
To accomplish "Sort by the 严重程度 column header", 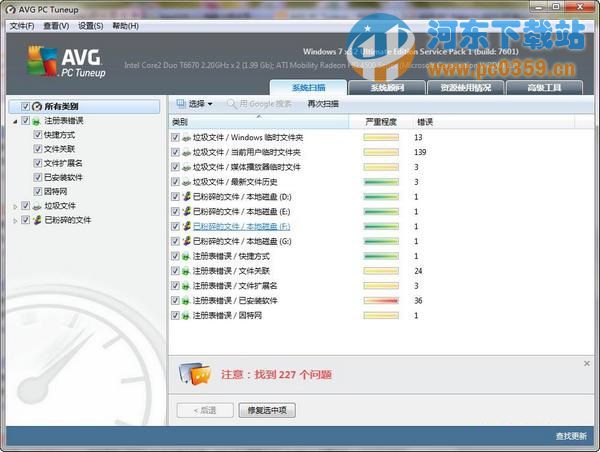I will (381, 122).
